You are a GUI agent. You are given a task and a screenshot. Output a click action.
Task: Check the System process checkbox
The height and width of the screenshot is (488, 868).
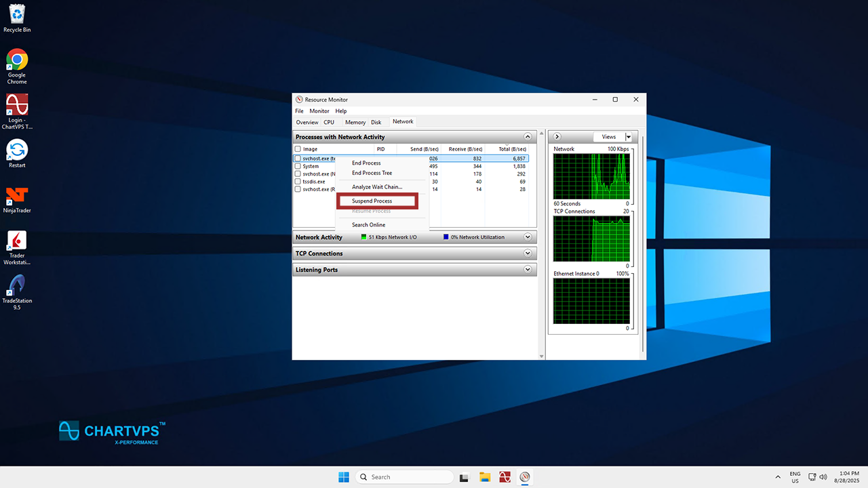(298, 166)
